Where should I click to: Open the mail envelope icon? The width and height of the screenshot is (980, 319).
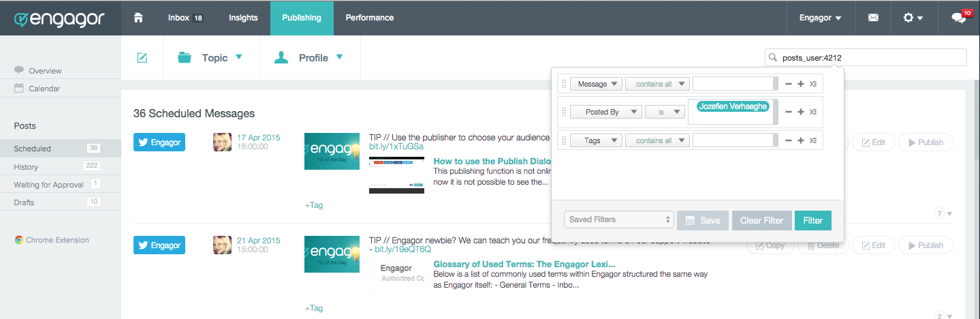[873, 18]
